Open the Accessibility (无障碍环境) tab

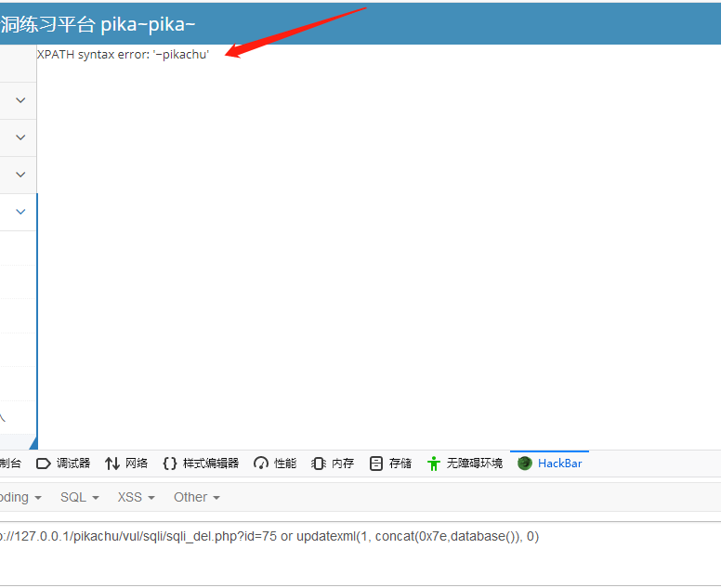pos(465,463)
